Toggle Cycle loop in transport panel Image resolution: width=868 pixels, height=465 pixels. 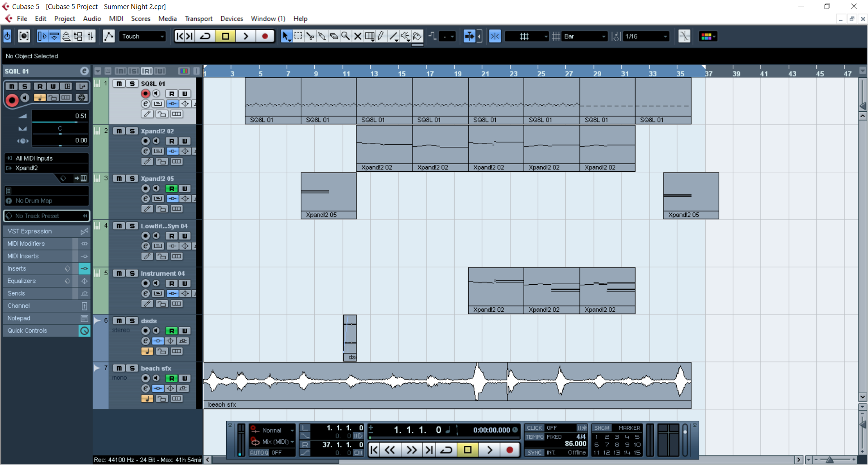(446, 450)
